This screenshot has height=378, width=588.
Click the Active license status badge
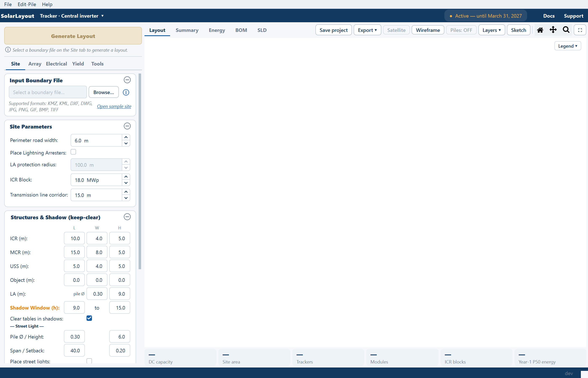486,16
